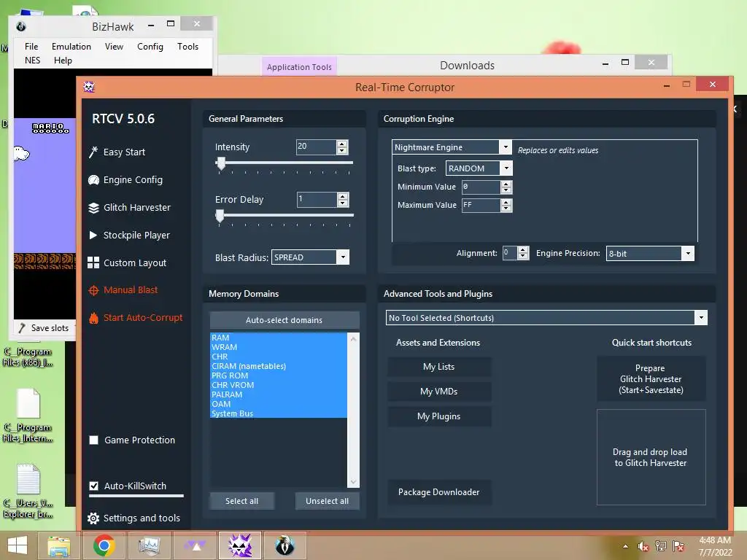This screenshot has height=560, width=747.
Task: Click the network tray icon
Action: pyautogui.click(x=661, y=546)
